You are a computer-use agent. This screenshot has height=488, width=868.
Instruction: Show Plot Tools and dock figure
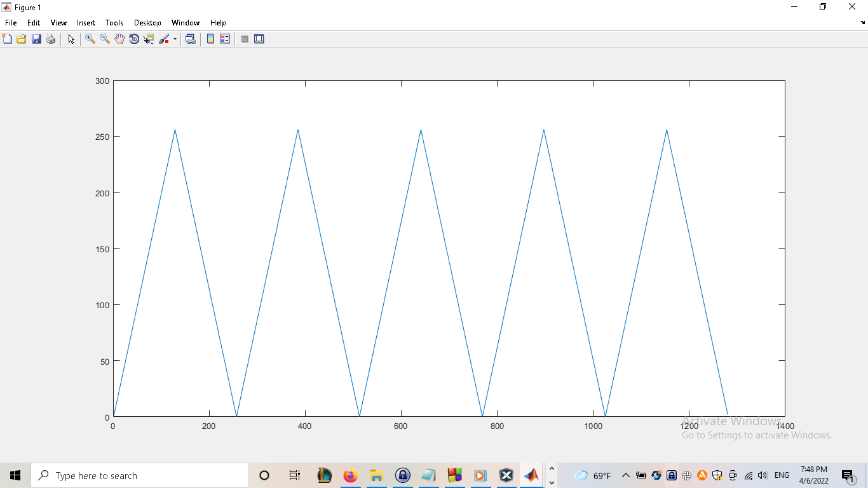point(259,39)
